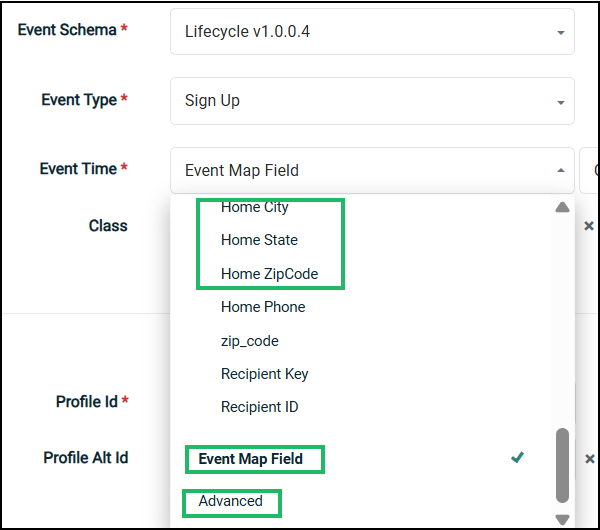
Task: Remove the Profile Alt Id value with X
Action: 589,458
